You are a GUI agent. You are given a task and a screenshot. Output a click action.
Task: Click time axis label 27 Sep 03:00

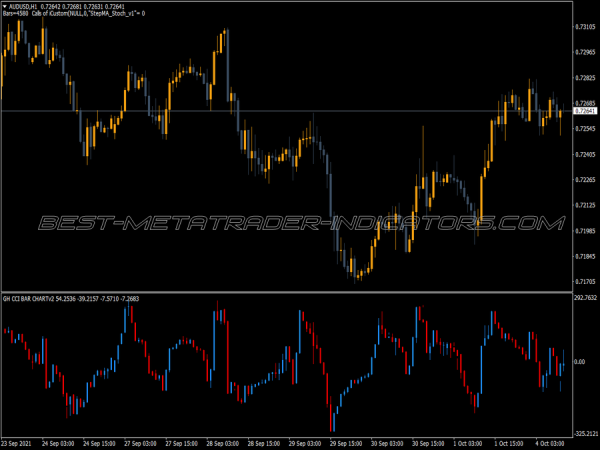tap(140, 443)
